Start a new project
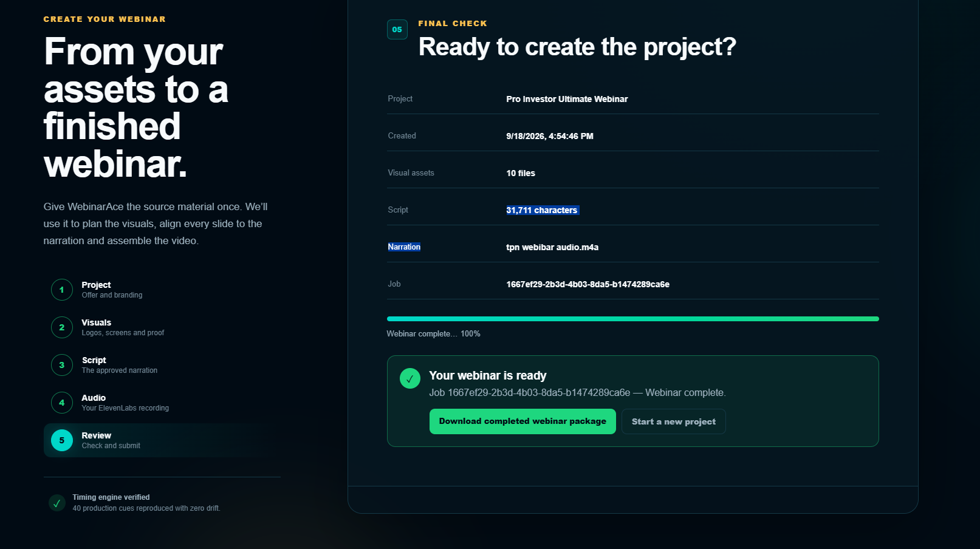This screenshot has height=549, width=980. (x=674, y=421)
